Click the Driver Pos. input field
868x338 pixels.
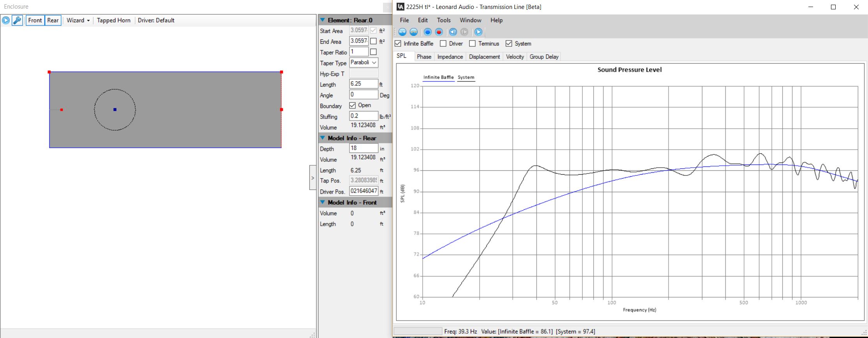(363, 191)
